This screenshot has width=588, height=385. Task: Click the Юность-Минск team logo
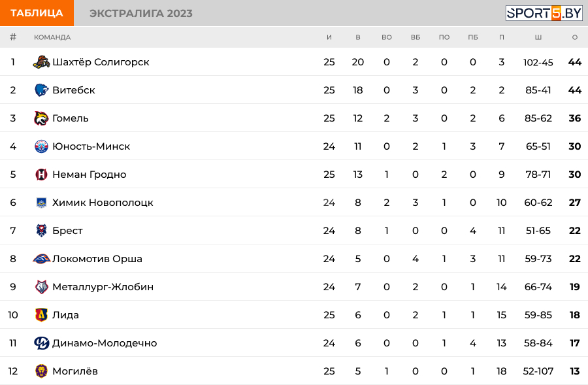41,146
